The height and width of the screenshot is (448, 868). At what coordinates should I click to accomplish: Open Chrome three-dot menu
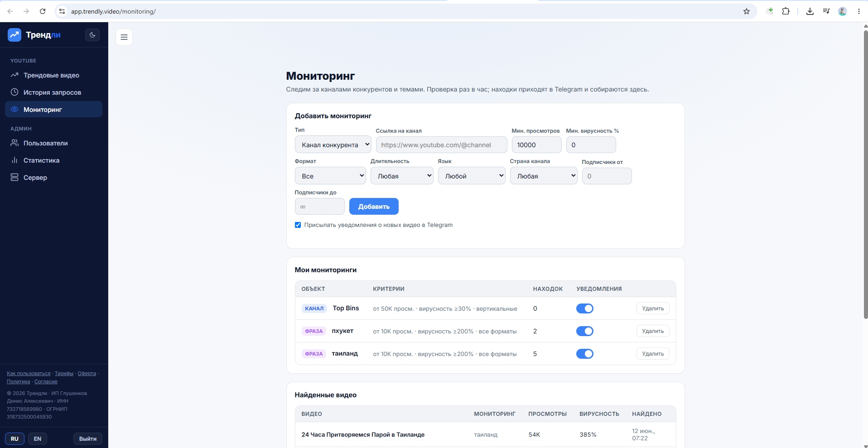coord(859,11)
